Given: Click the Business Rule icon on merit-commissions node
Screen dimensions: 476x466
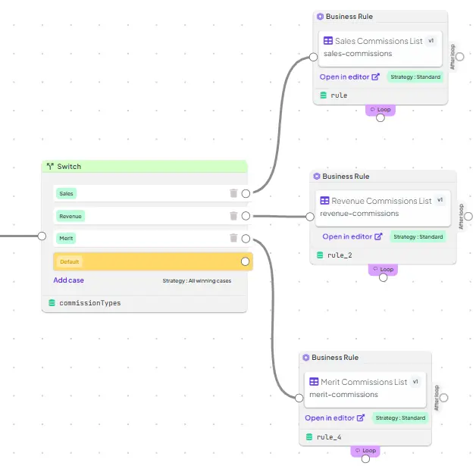Looking at the screenshot, I should click(306, 358).
